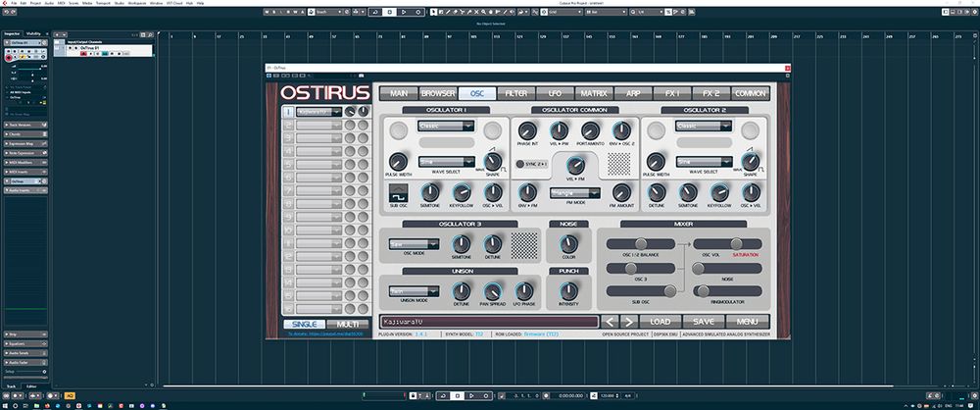
Task: Click the Portamento knob in Oscillator Common
Action: pyautogui.click(x=590, y=130)
